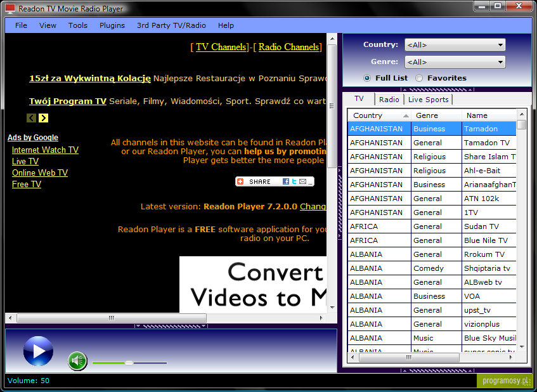
Task: Follow the Internet Watch TV link
Action: tap(45, 150)
